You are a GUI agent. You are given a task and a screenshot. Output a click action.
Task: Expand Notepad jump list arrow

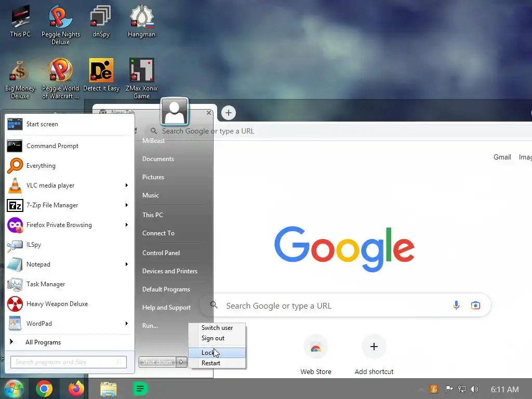126,264
